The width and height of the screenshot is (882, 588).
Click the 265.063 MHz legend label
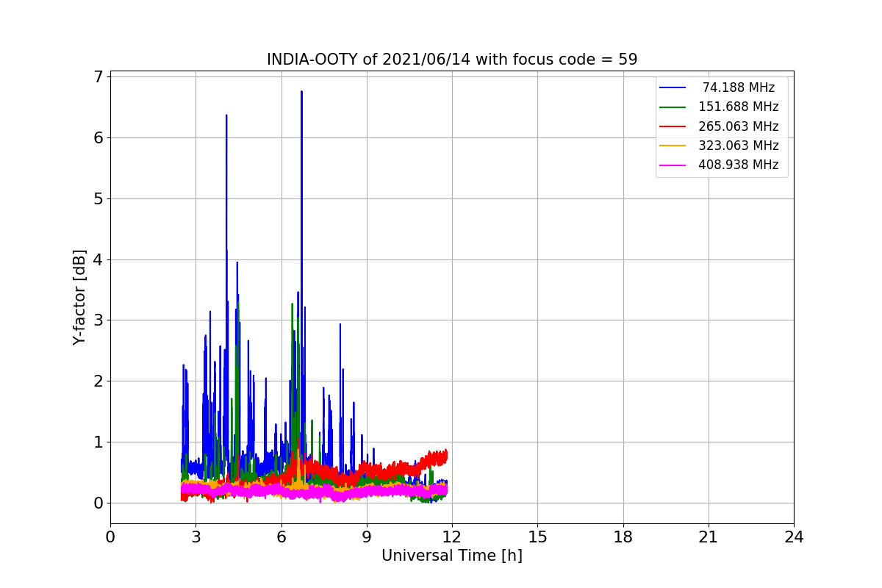pos(739,126)
